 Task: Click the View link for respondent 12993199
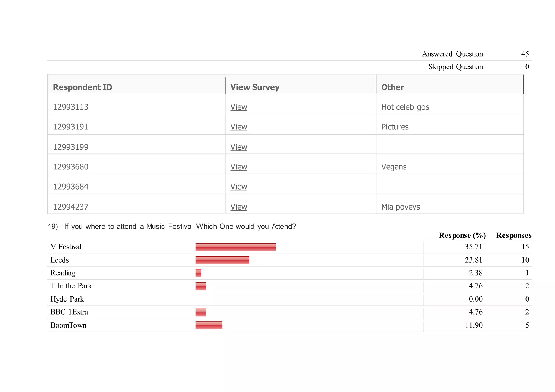[x=238, y=147]
